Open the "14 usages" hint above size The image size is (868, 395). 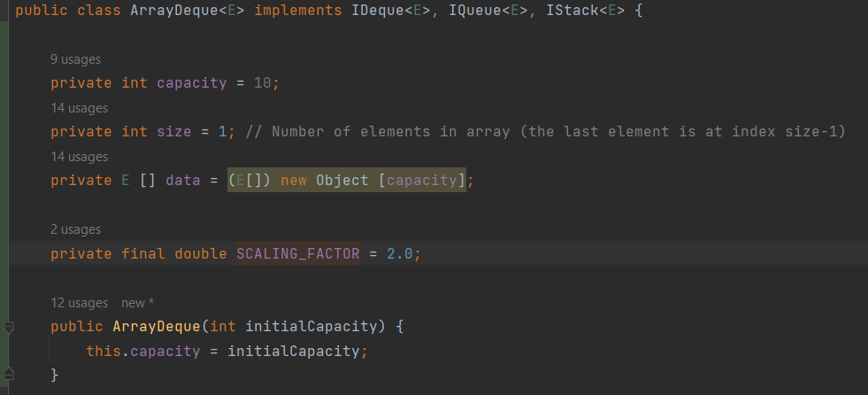79,108
